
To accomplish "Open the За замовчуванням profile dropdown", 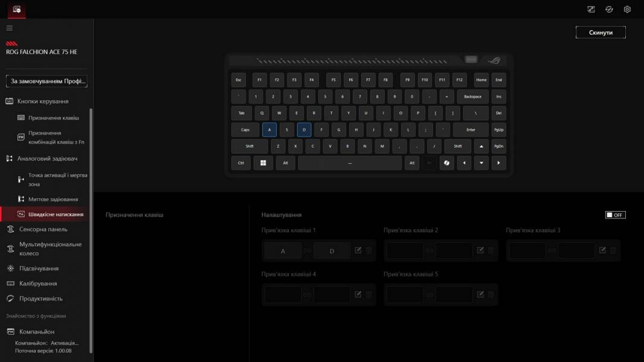I will point(47,81).
